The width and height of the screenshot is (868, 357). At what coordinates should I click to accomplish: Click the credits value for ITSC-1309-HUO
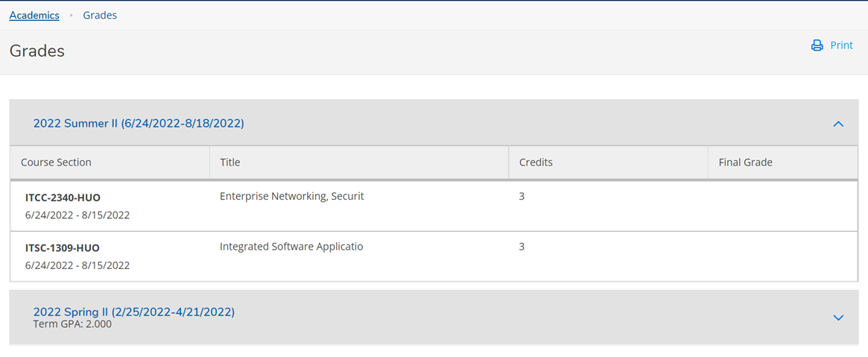[x=522, y=246]
